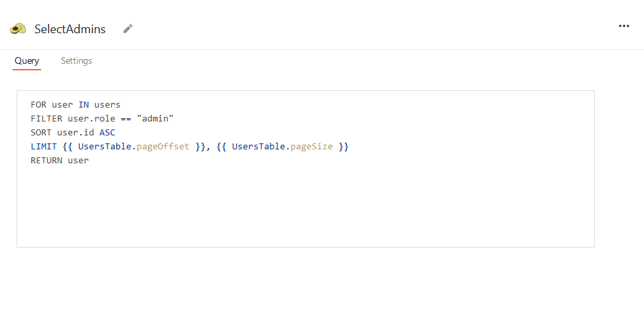Click the pageOffset binding property
The image size is (644, 316).
163,146
